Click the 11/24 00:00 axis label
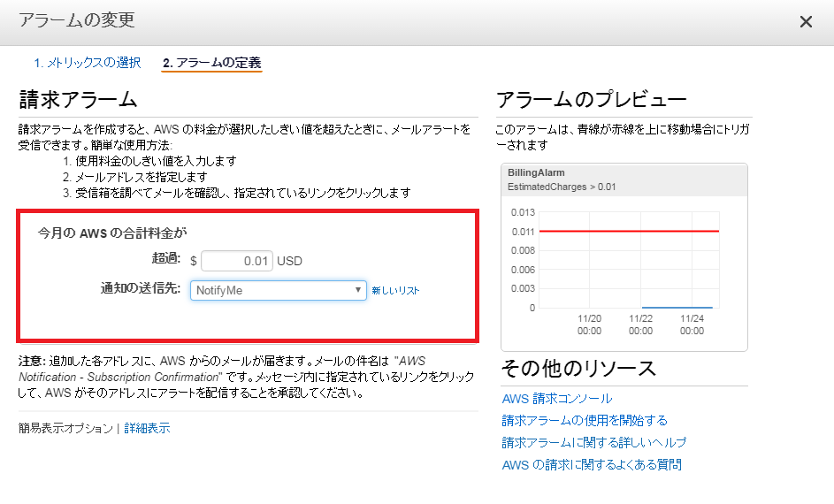834x504 pixels. [692, 325]
